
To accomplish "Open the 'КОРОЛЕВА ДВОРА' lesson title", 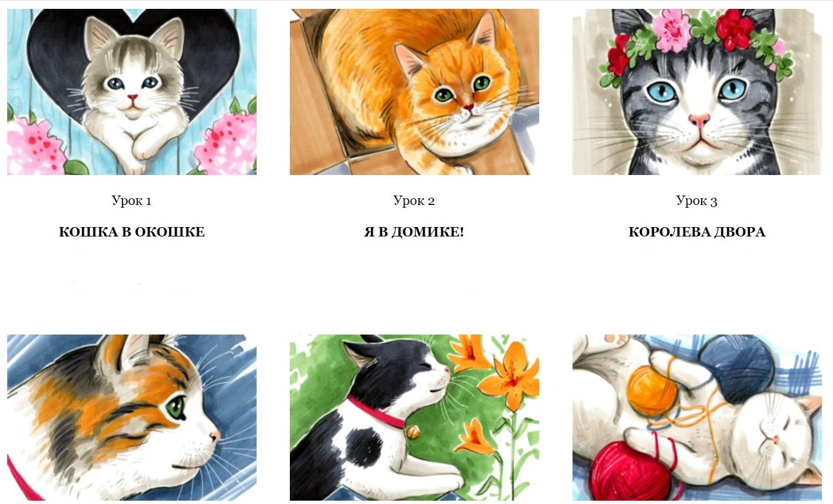I will click(697, 232).
